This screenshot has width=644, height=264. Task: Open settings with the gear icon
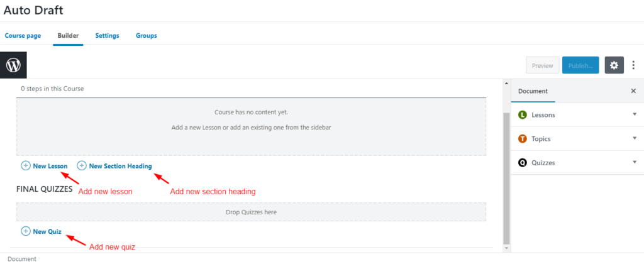[x=614, y=65]
